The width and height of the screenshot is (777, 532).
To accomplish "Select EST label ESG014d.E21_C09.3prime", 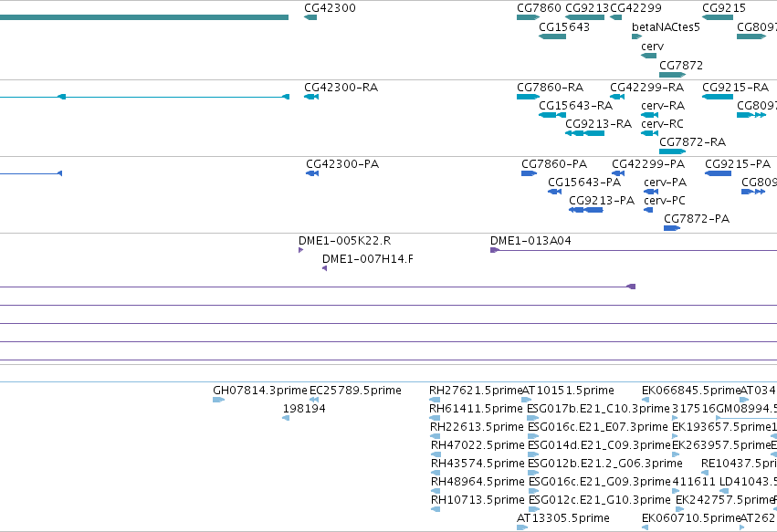I will tap(599, 445).
